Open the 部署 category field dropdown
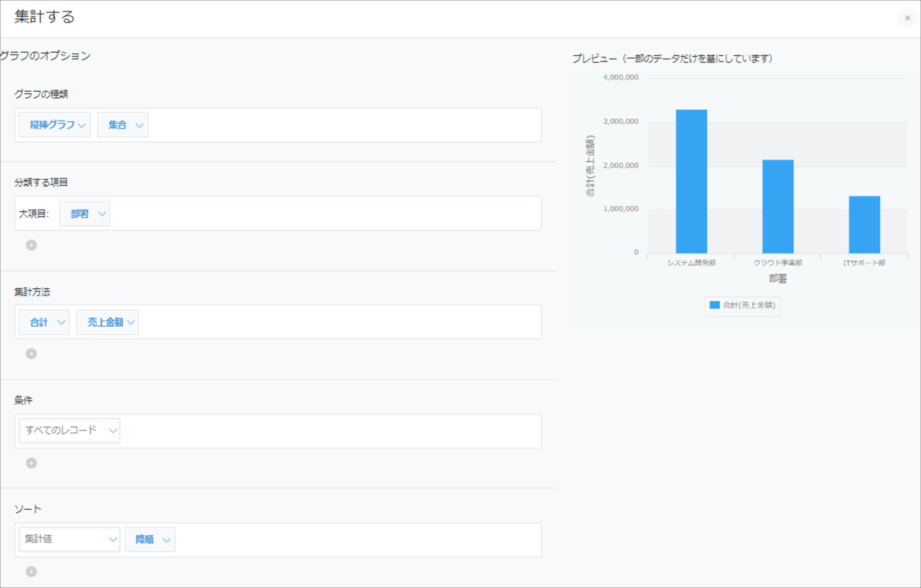 click(x=85, y=214)
